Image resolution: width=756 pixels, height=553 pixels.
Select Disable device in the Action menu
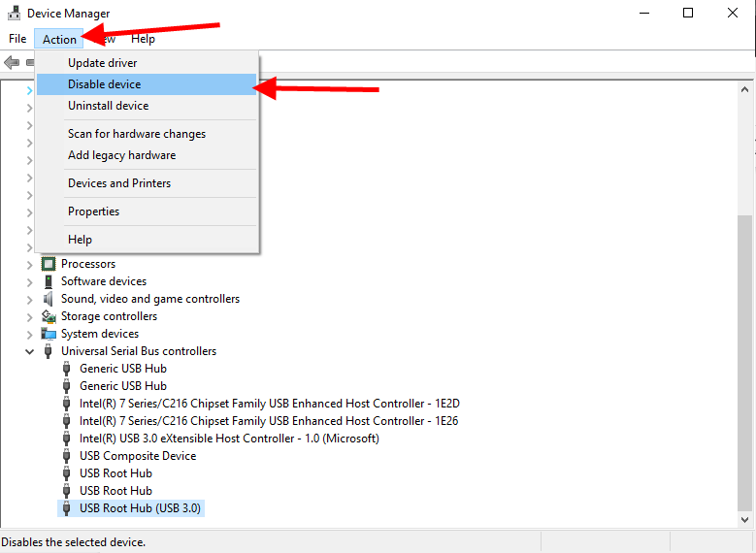click(x=147, y=84)
